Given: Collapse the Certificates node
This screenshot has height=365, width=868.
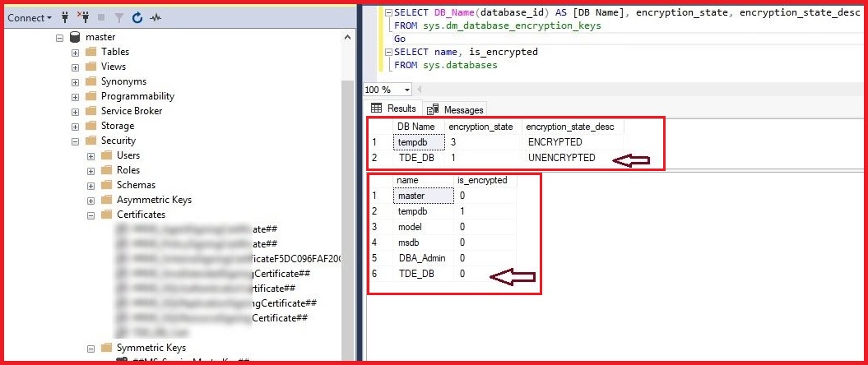Looking at the screenshot, I should pyautogui.click(x=91, y=215).
